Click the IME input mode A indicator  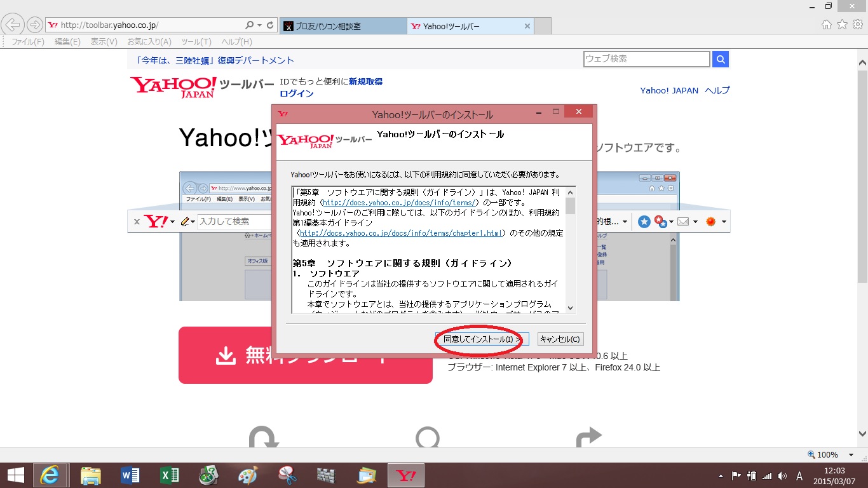pyautogui.click(x=799, y=475)
